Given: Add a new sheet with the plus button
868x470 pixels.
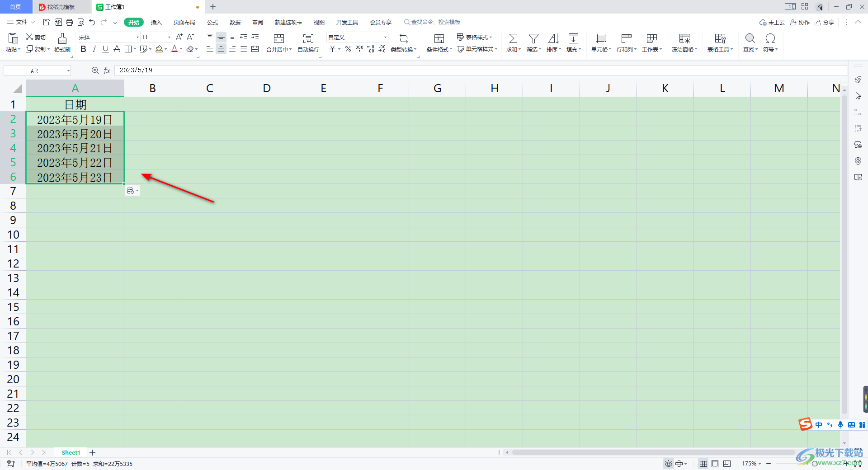Looking at the screenshot, I should point(93,452).
